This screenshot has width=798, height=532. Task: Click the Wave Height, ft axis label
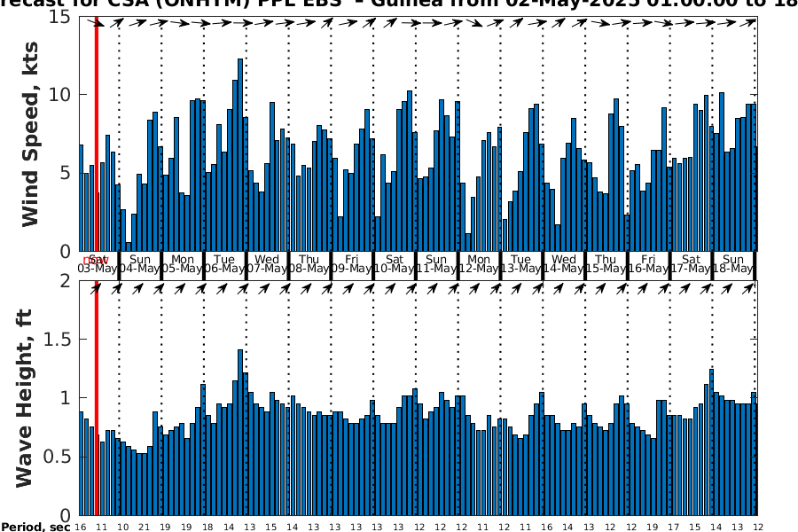click(25, 398)
